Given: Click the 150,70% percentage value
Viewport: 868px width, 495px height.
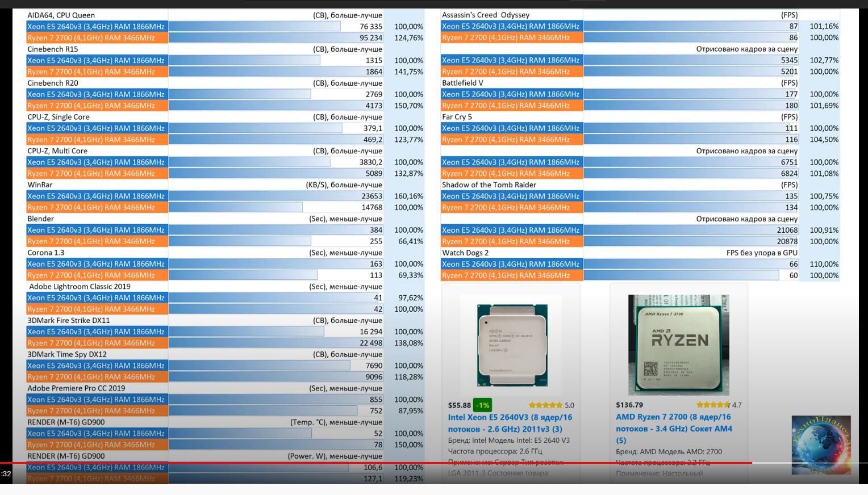Looking at the screenshot, I should pos(409,106).
